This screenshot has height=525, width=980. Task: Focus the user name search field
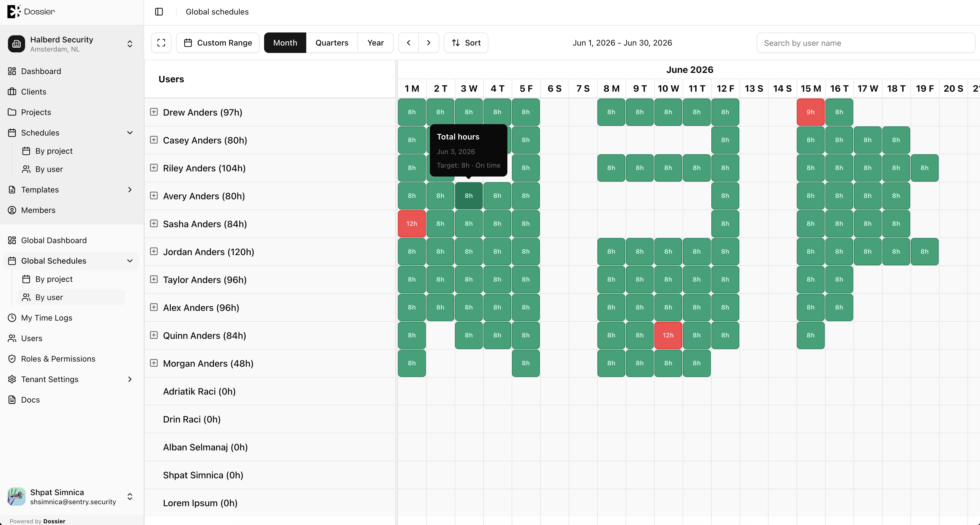(x=865, y=43)
